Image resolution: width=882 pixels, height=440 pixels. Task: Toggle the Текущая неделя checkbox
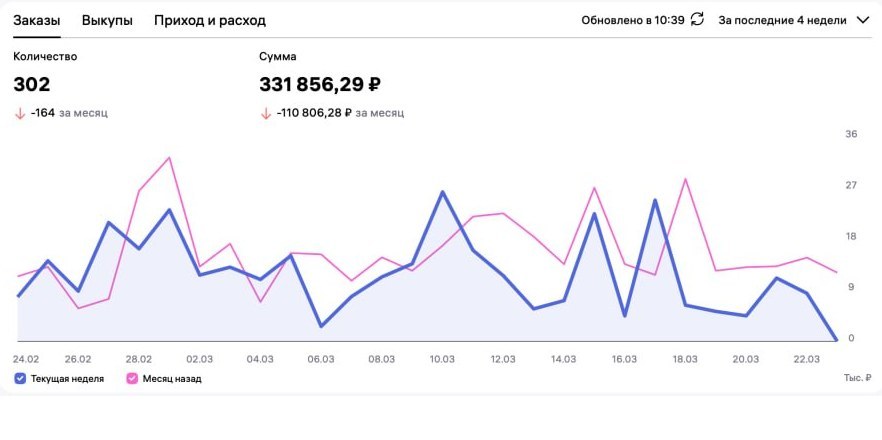click(x=20, y=379)
